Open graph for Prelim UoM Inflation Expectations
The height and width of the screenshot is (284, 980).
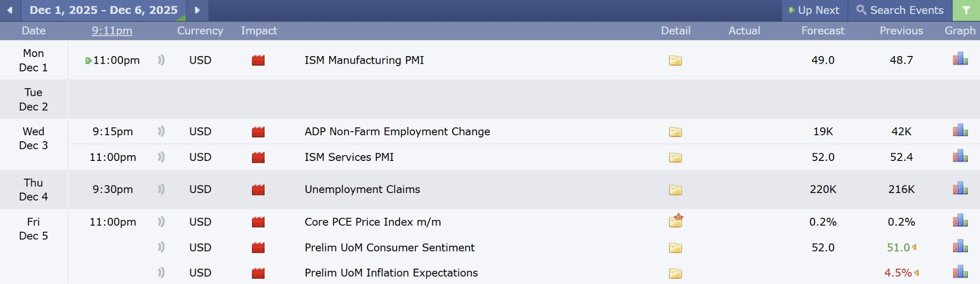[960, 273]
